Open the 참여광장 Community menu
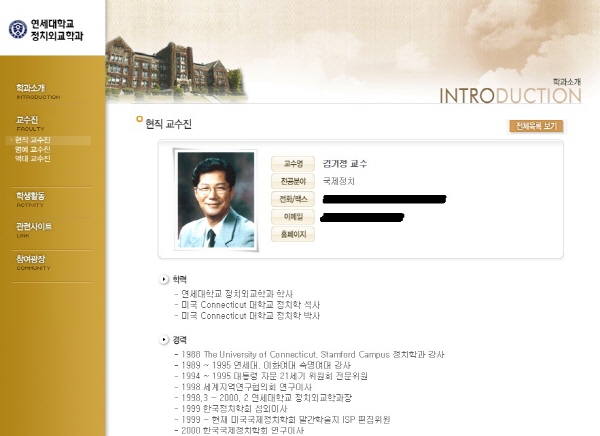600x436 pixels. pos(33,263)
